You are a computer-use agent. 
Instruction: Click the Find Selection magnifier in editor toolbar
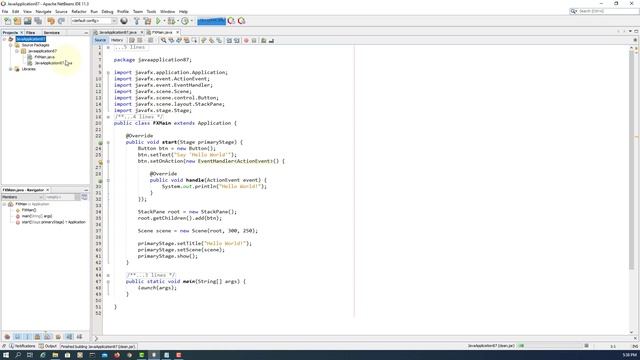[x=163, y=40]
